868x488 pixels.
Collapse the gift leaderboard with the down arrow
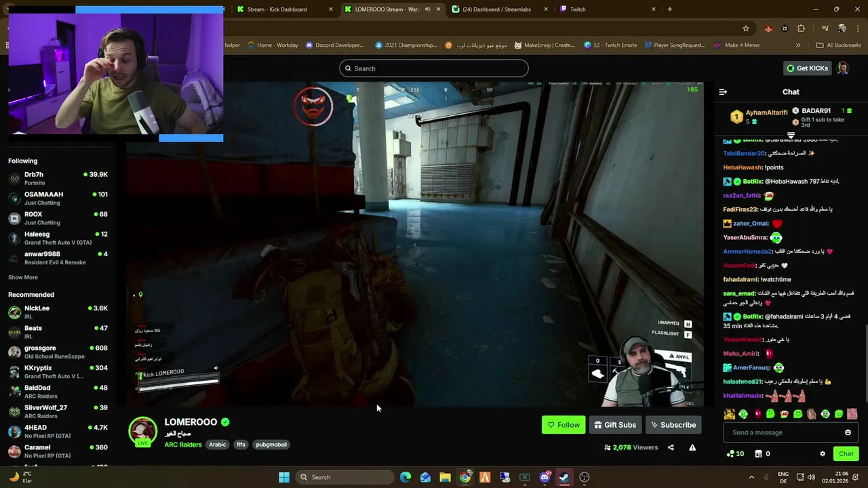[x=791, y=136]
